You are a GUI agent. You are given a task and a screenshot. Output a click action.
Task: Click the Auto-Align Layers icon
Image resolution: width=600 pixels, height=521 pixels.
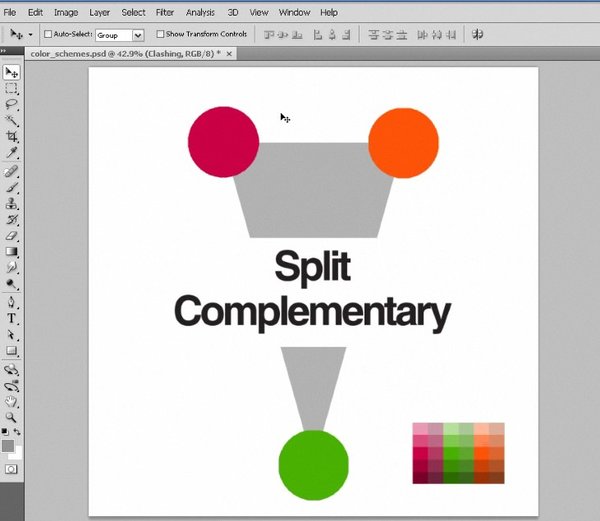coord(477,34)
